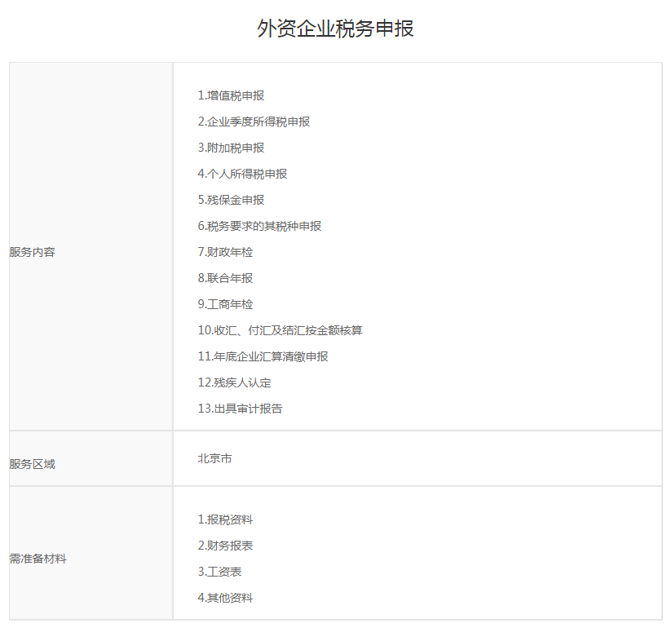
Task: Select 3.附加税申报 entry
Action: [x=231, y=148]
